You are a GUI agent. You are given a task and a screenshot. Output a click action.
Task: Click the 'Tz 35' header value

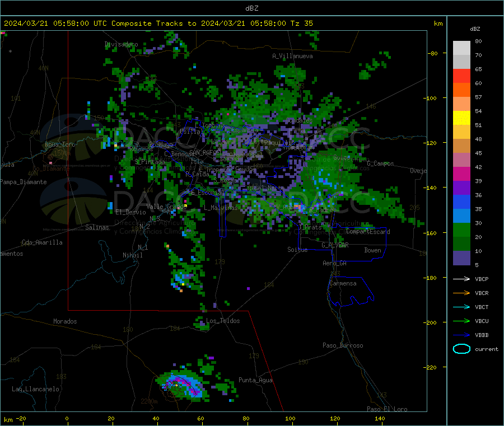pyautogui.click(x=302, y=24)
